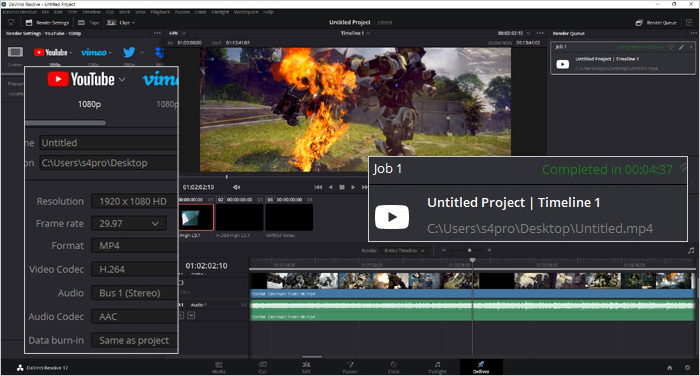Open the Format MP4 dropdown
Viewport: 700px width, 376px height.
coord(134,246)
